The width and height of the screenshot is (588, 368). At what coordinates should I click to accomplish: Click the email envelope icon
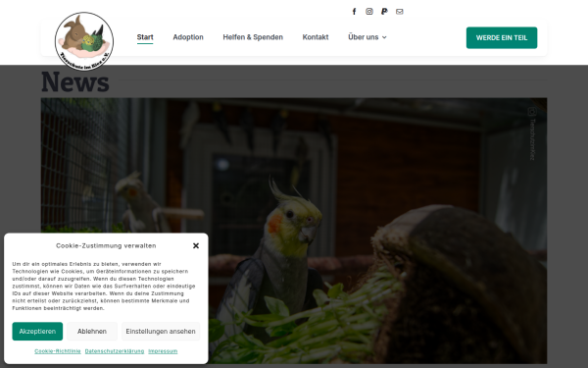(400, 11)
